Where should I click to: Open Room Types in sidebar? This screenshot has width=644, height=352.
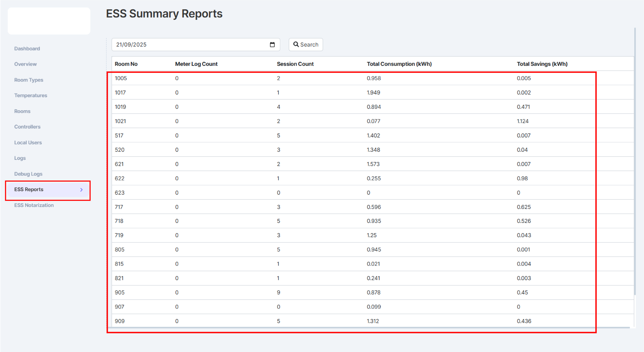pos(29,80)
